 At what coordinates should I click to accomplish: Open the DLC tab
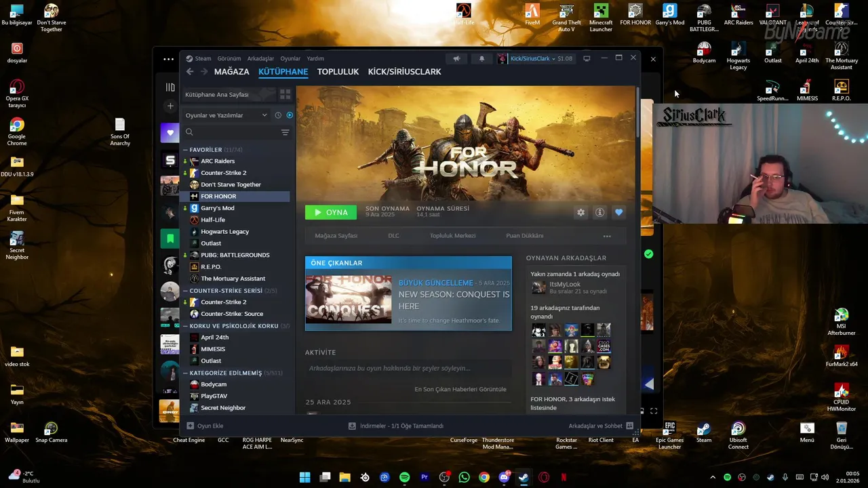[x=393, y=236]
